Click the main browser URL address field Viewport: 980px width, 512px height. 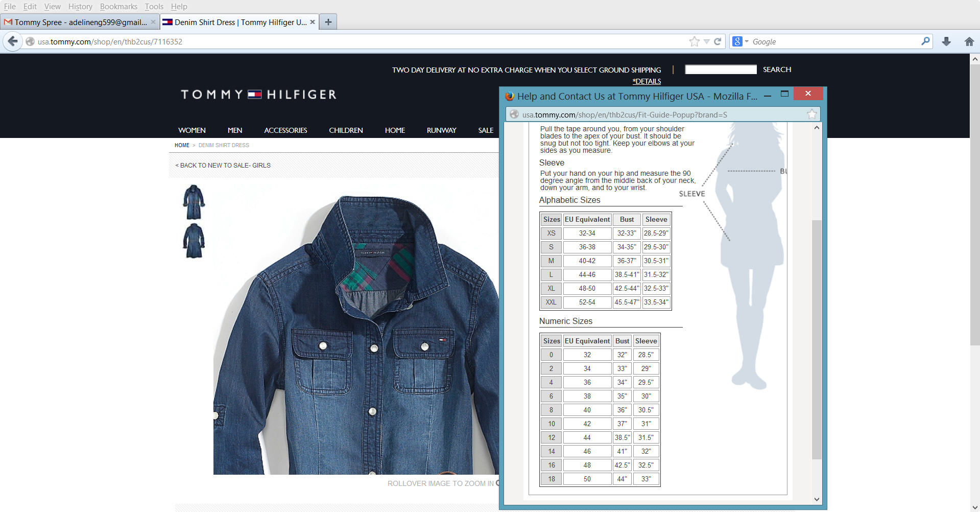pos(357,41)
